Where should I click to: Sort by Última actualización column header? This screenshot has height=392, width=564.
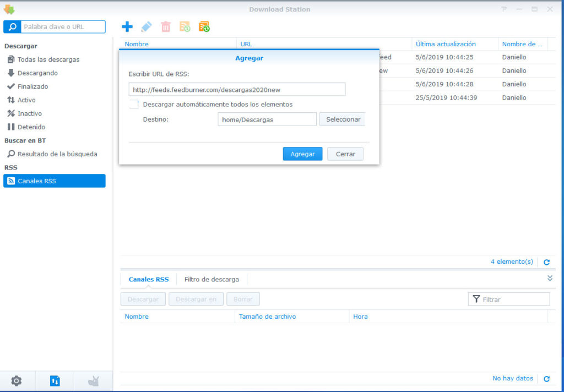(455, 44)
